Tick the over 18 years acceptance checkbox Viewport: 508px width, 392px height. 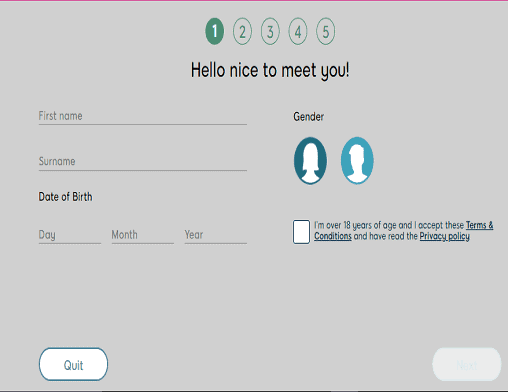(x=301, y=232)
